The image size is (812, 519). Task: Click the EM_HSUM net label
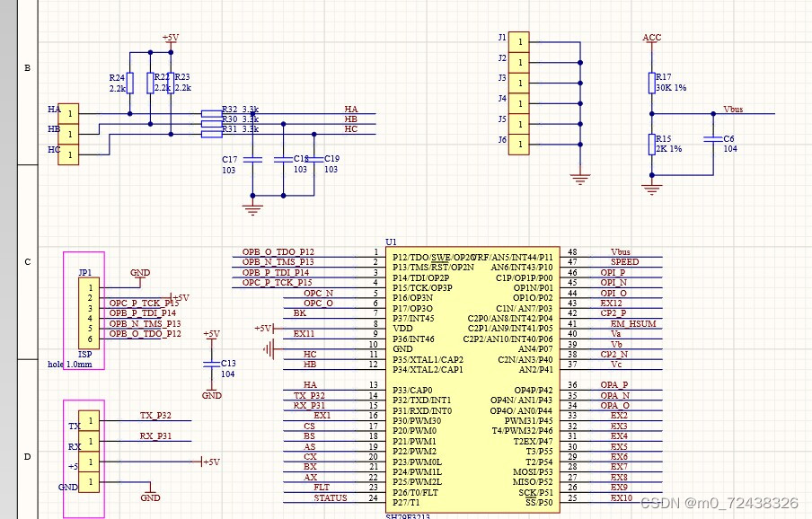633,323
